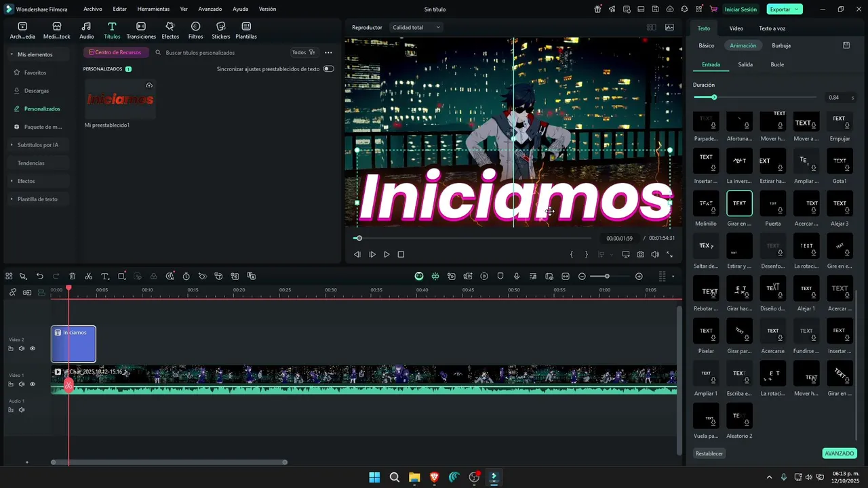Zoom out timeline with minus icon

(x=582, y=277)
